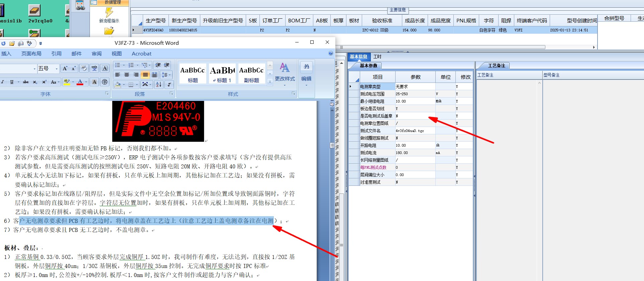
Task: Toggle Superscript formatting
Action: point(44,82)
